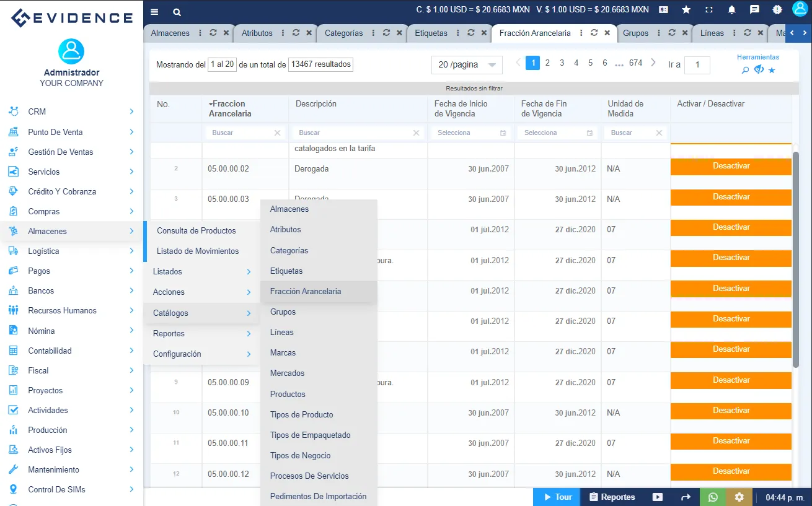Select Marcas from the catalog submenu

pyautogui.click(x=282, y=352)
